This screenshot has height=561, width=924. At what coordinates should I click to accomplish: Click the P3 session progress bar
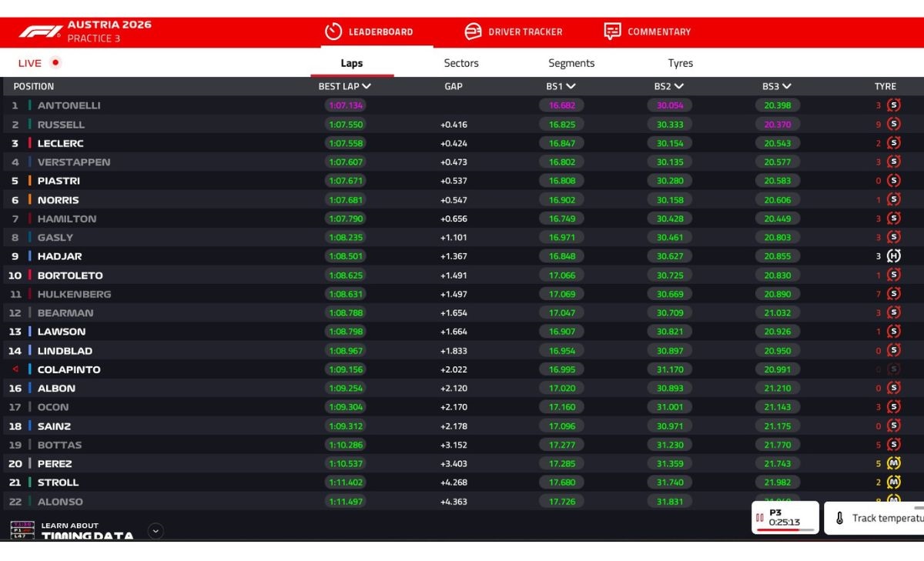click(785, 529)
